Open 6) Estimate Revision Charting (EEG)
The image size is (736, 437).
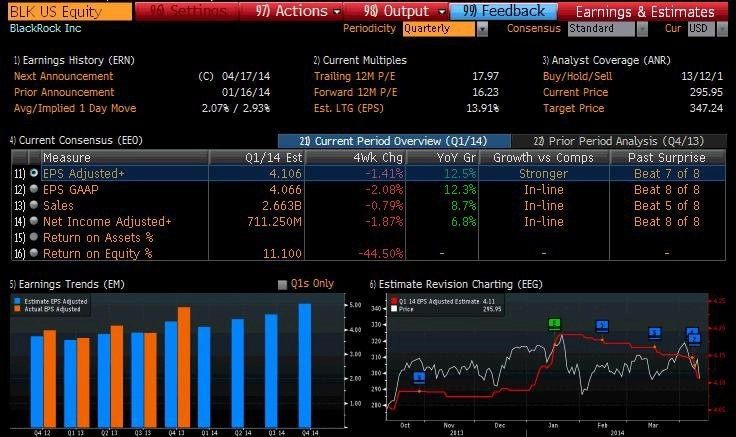456,284
